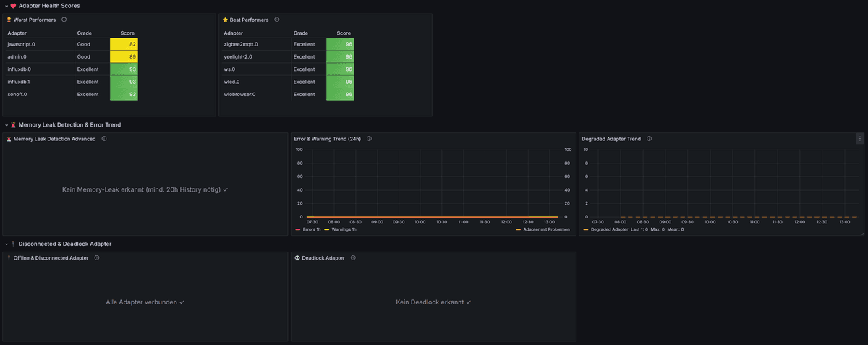Click the yellow score 82 cell
Screen dimensions: 868x345
click(124, 44)
